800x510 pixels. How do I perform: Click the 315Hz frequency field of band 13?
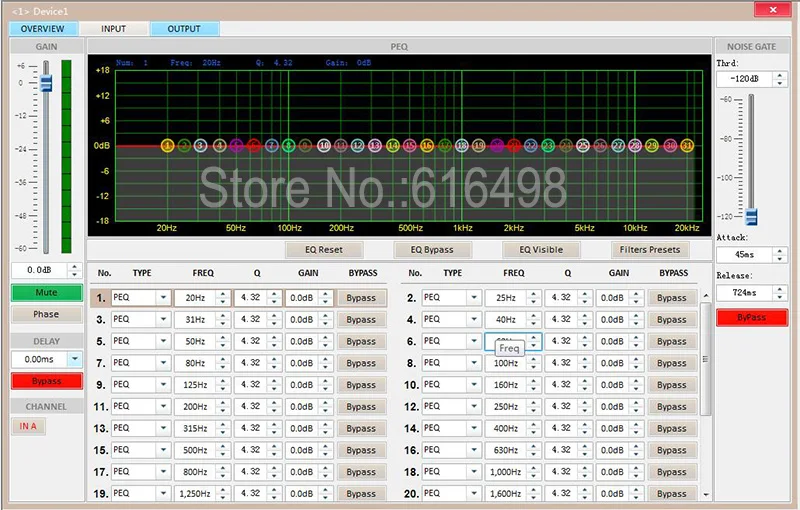195,428
